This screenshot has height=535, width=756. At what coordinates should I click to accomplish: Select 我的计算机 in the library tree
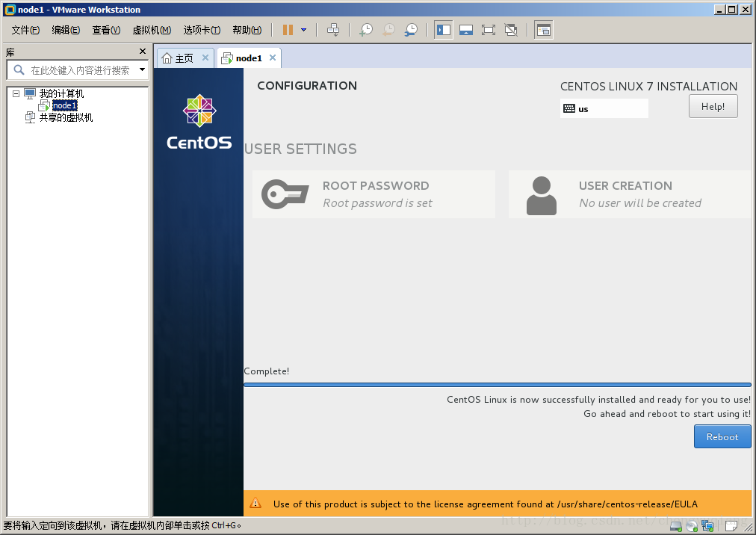61,93
